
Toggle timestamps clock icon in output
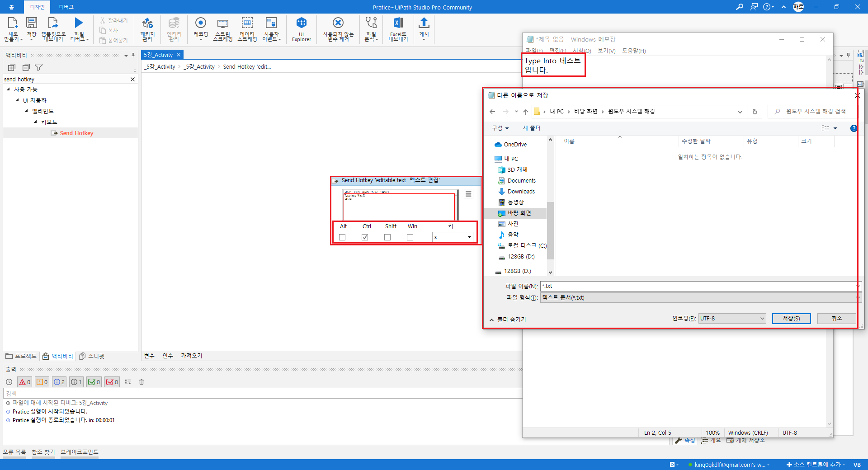click(9, 382)
